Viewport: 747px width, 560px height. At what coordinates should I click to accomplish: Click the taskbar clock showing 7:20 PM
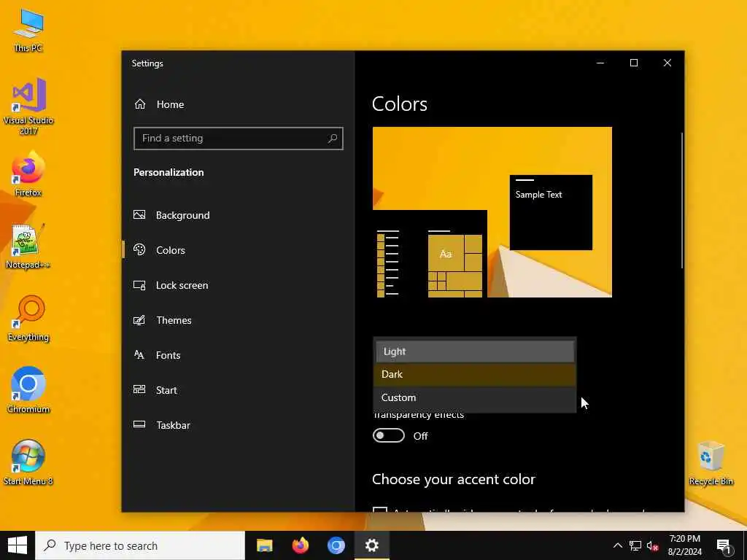(x=684, y=545)
